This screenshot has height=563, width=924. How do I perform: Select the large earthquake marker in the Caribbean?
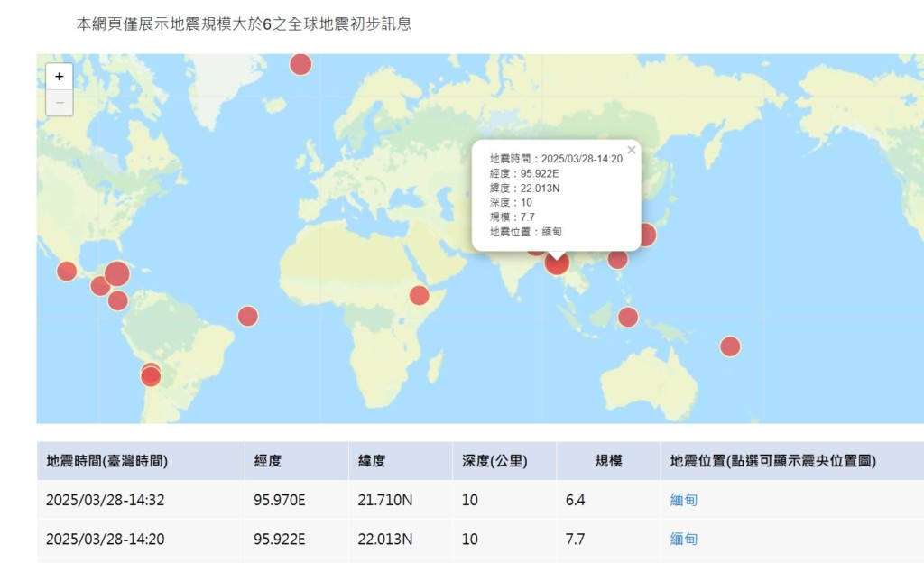pos(116,273)
